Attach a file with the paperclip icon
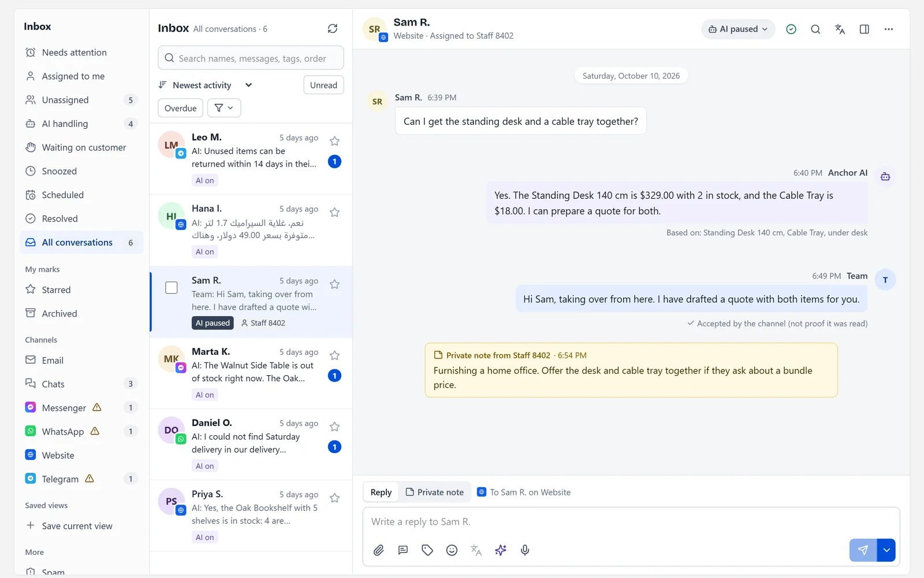Screen dimensions: 924x578 379,550
